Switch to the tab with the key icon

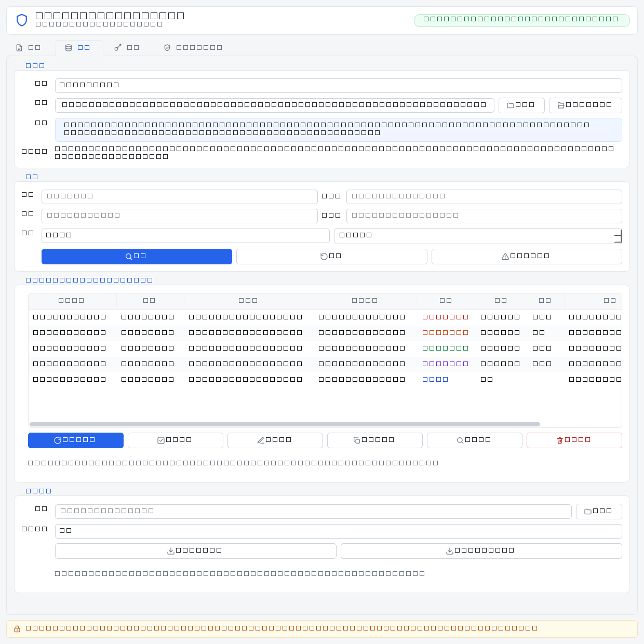[x=127, y=48]
